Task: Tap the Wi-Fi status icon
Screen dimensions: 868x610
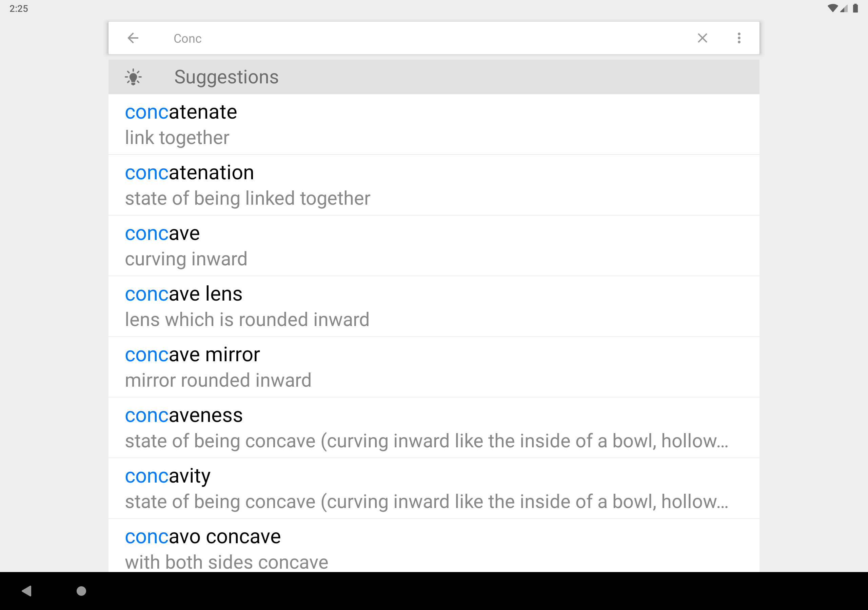Action: click(x=832, y=8)
